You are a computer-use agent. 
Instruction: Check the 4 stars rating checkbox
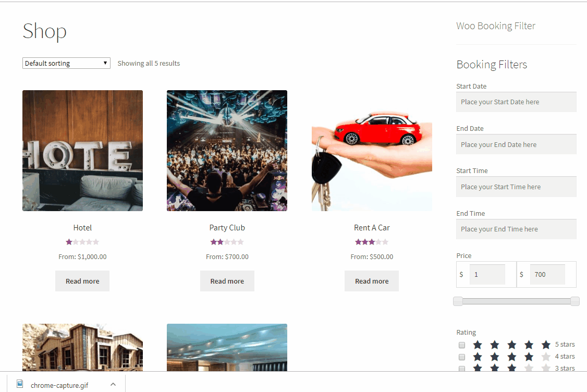(x=462, y=357)
